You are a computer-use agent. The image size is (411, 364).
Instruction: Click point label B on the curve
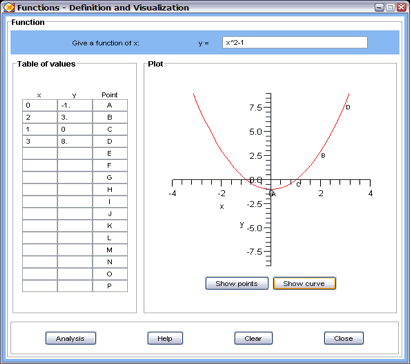pos(323,156)
